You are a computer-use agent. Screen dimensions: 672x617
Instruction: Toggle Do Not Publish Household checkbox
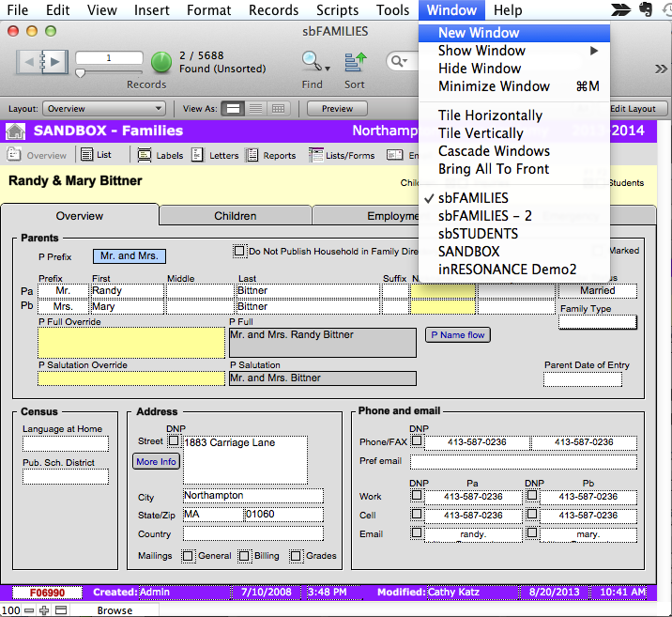tap(238, 251)
